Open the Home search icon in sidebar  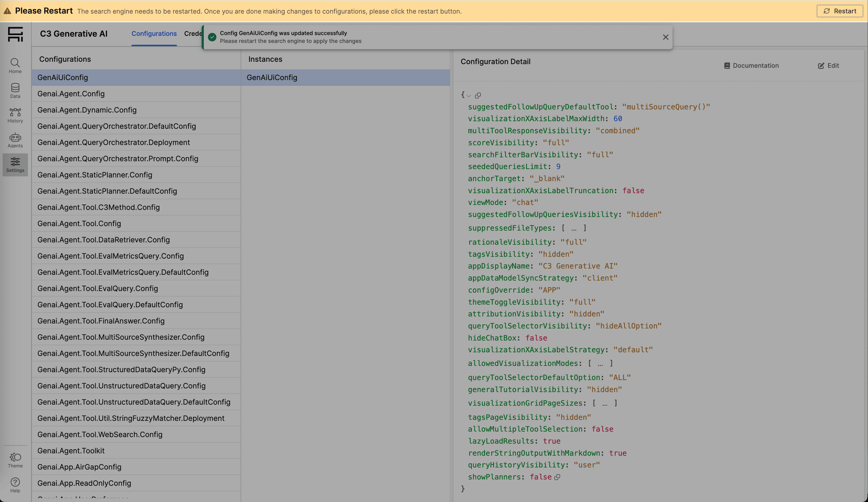click(x=15, y=63)
